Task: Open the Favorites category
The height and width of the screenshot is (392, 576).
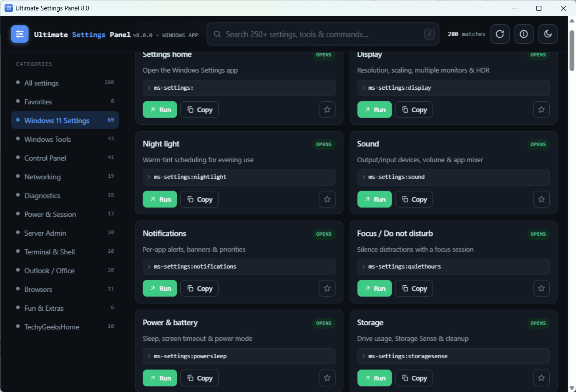Action: click(x=65, y=102)
